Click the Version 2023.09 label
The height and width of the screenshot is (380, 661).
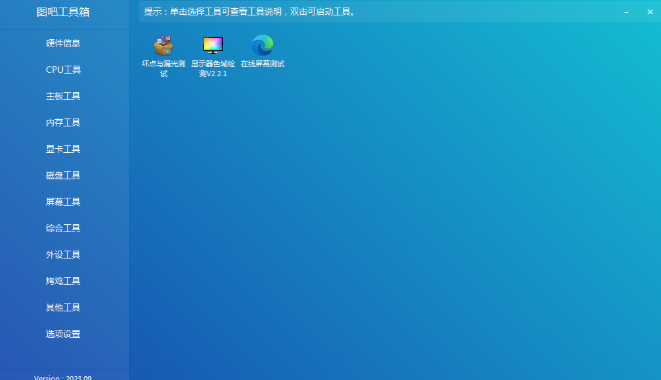click(63, 377)
